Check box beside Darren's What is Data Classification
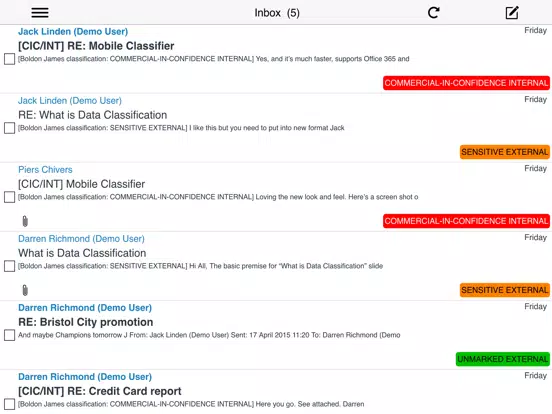Image resolution: width=552 pixels, height=414 pixels. pyautogui.click(x=10, y=266)
